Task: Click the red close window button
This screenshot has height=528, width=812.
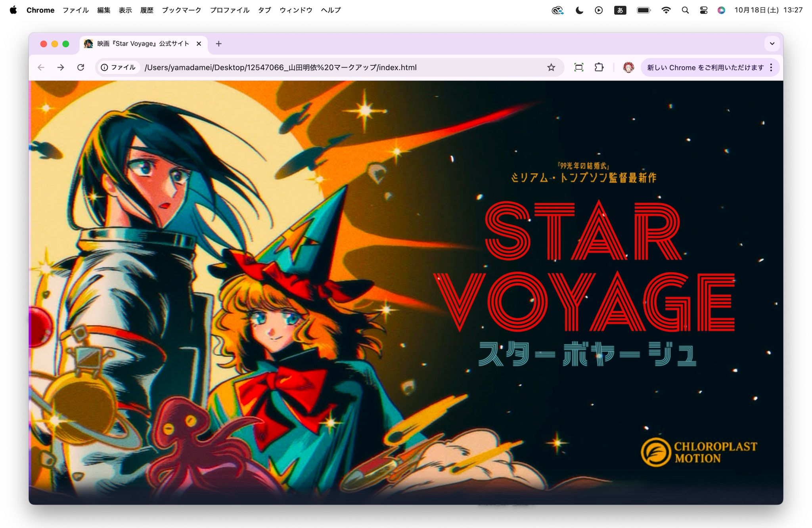Action: [x=44, y=44]
